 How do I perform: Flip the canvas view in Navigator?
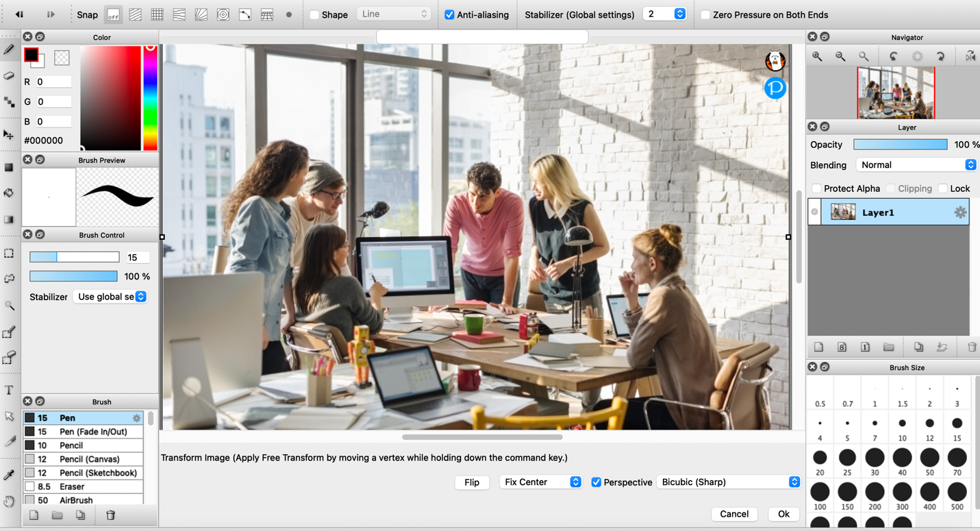click(x=970, y=57)
